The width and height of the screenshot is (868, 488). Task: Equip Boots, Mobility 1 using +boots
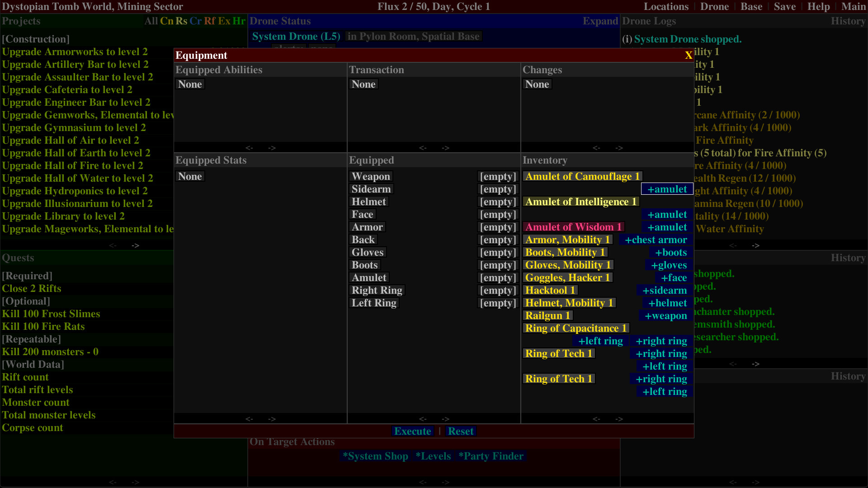(671, 252)
